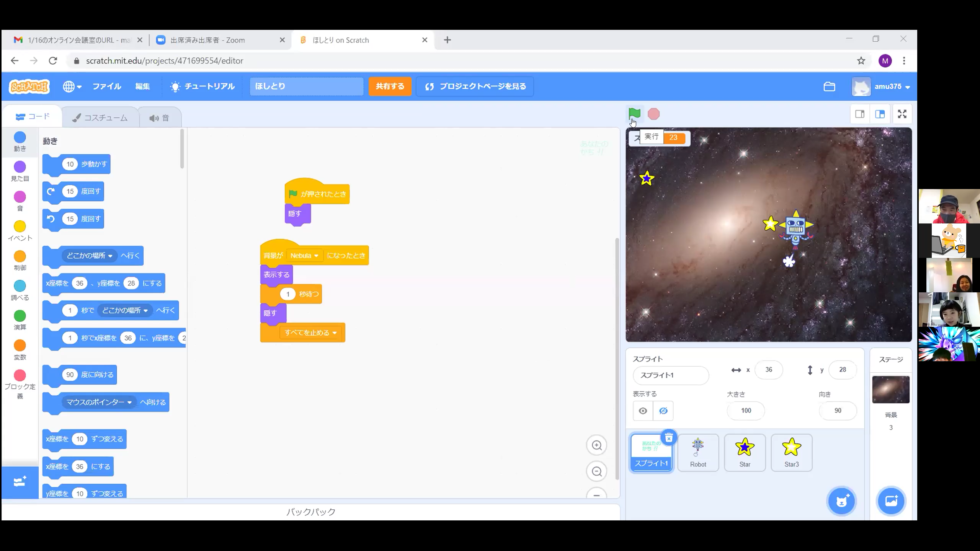The image size is (980, 551).
Task: Open the Nebula backdrop dropdown
Action: point(304,256)
